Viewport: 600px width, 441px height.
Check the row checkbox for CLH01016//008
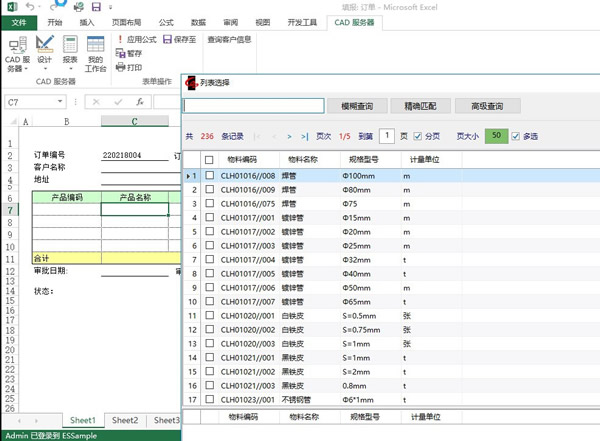coord(209,176)
